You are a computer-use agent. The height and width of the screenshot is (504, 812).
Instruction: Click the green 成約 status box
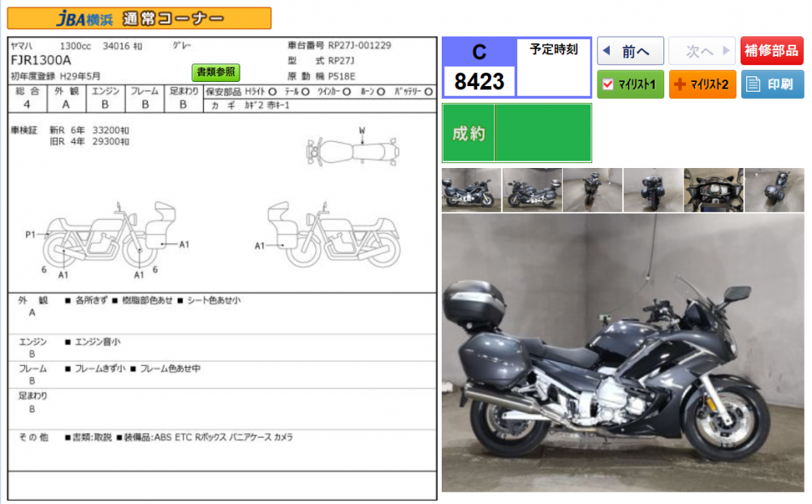coord(516,133)
